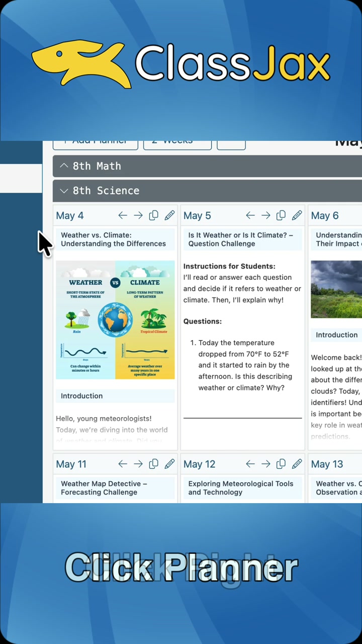Click the 'Questions:' heading on May 5
362x644 pixels.
tap(203, 321)
